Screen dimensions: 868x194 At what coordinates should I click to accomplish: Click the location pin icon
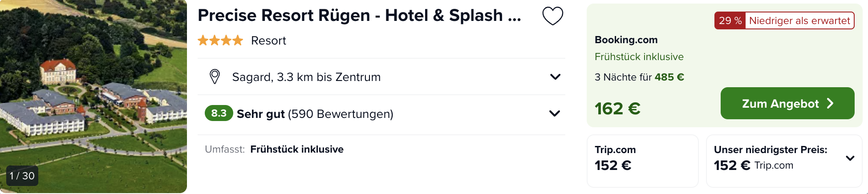(215, 77)
